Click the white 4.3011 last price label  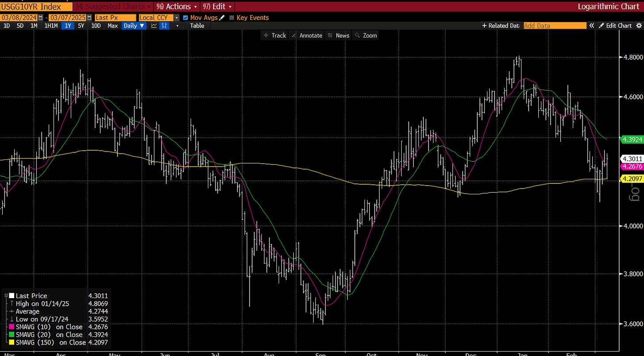coord(632,158)
